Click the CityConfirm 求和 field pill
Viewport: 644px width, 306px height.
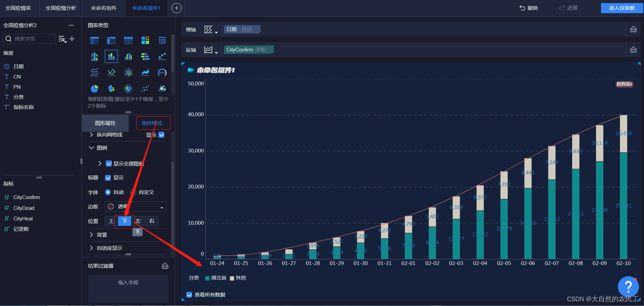(x=249, y=50)
